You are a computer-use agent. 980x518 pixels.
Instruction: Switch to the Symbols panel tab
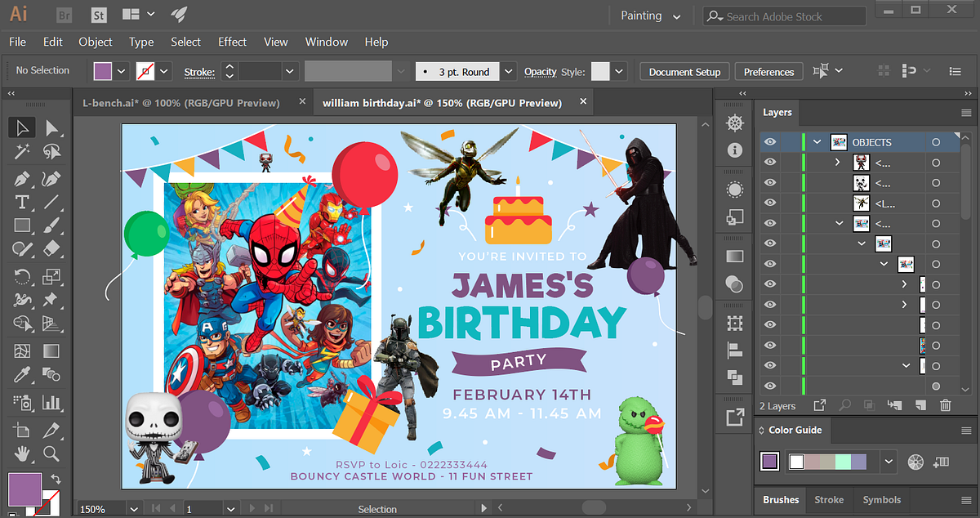click(x=882, y=499)
